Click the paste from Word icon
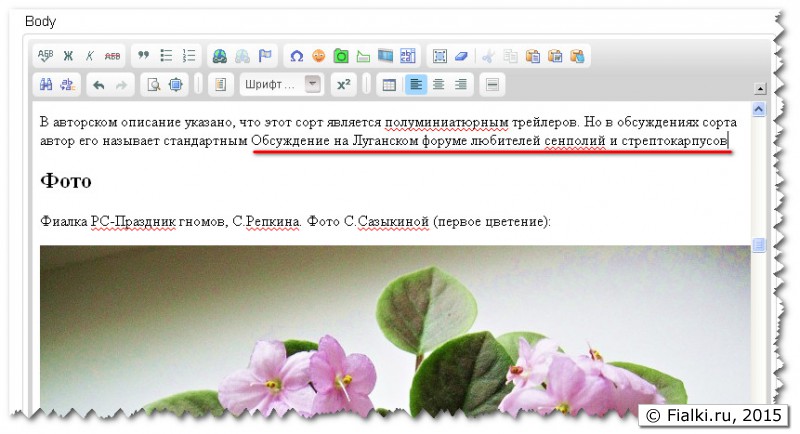The width and height of the screenshot is (800, 434). [577, 56]
